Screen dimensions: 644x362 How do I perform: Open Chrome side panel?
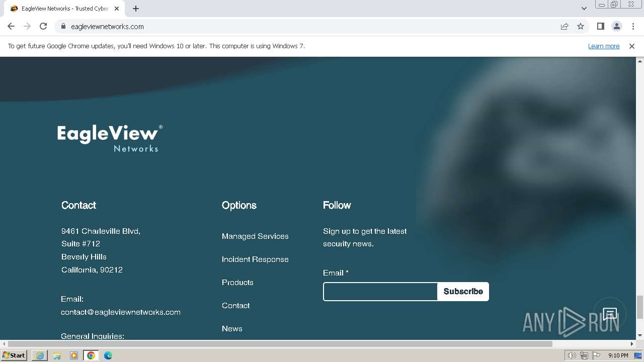pos(600,26)
